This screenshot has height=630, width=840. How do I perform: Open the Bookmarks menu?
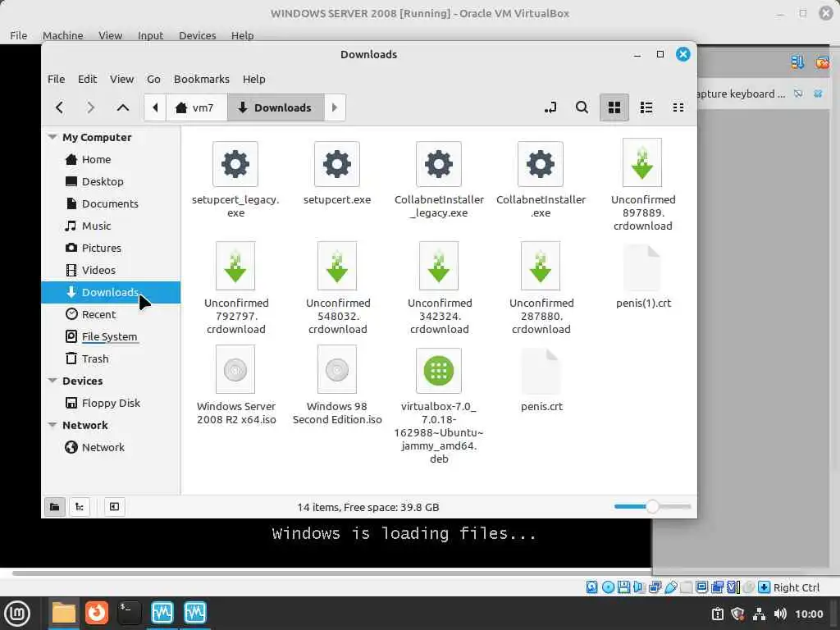(x=202, y=79)
